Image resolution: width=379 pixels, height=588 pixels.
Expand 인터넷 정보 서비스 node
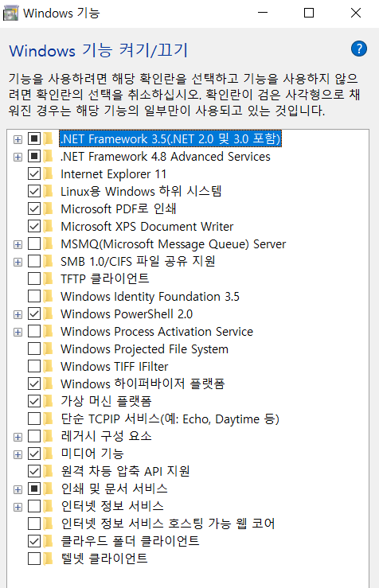(18, 507)
